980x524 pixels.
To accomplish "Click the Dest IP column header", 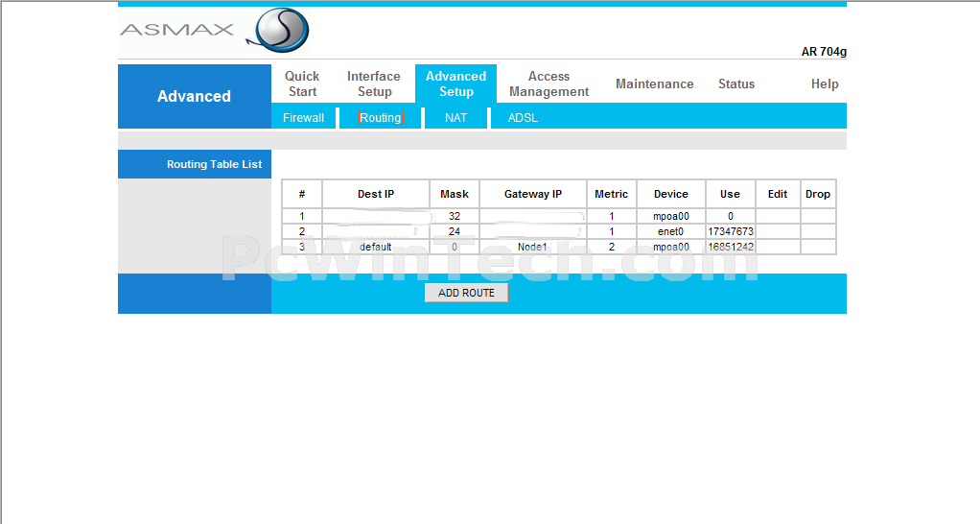I will 376,194.
